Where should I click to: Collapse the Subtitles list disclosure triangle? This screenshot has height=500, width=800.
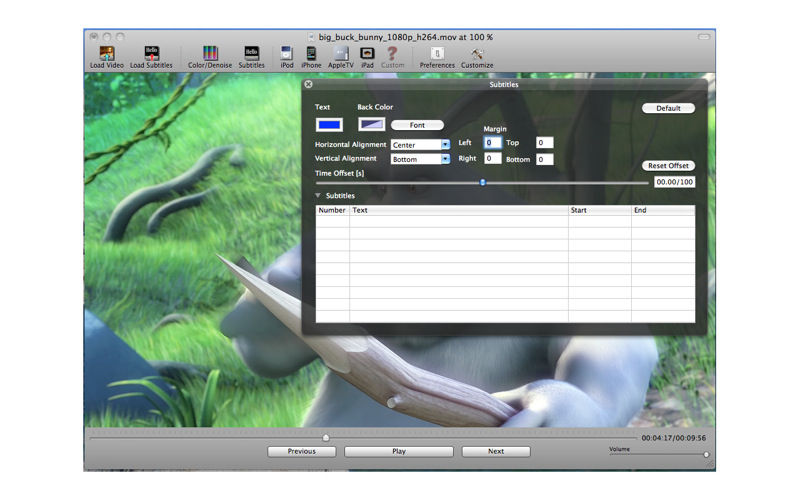[x=318, y=195]
